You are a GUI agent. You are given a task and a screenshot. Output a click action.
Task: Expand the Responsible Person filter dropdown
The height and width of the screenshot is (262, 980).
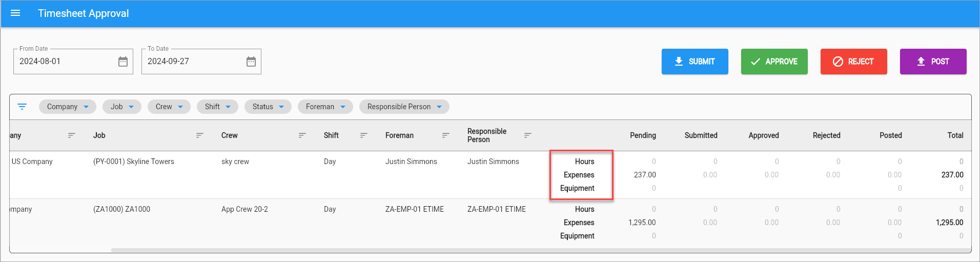[x=404, y=107]
